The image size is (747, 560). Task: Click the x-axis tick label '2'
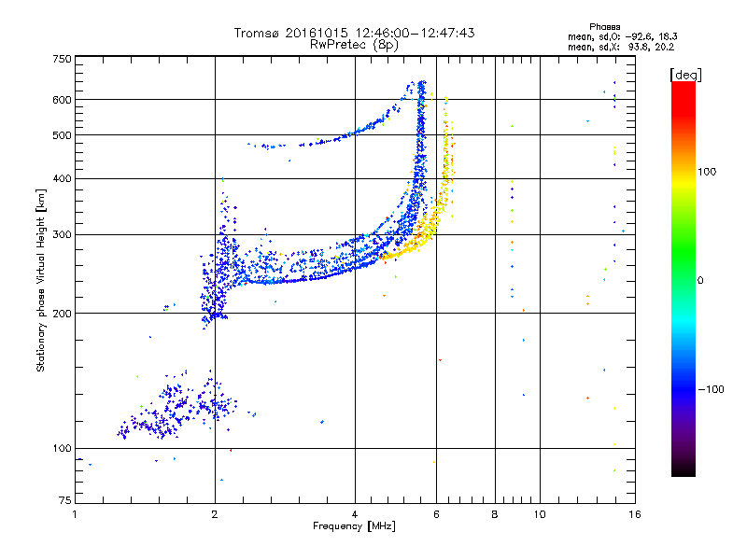coord(215,514)
